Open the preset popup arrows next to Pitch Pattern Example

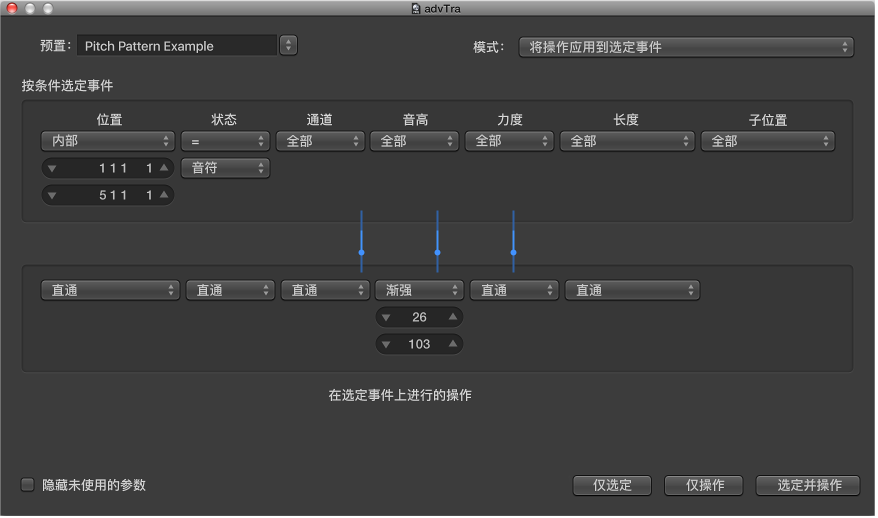288,45
